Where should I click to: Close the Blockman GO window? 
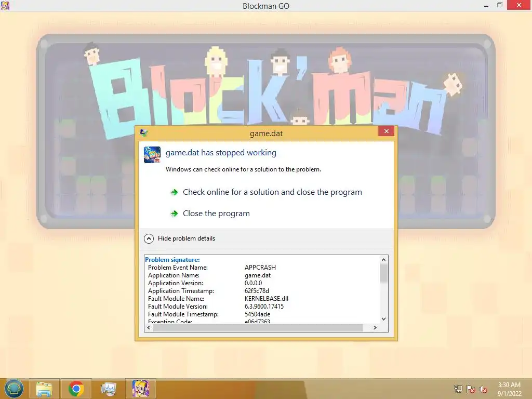(519, 5)
